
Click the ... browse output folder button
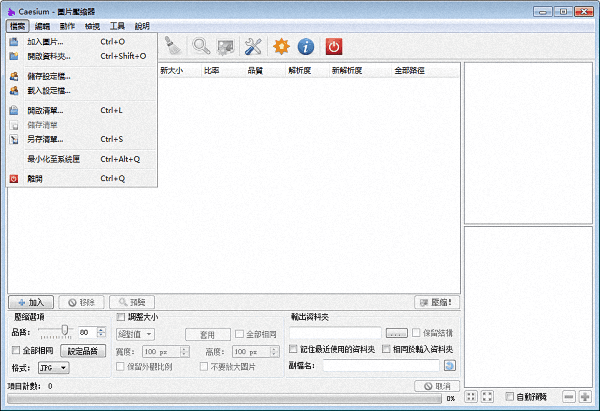click(396, 333)
